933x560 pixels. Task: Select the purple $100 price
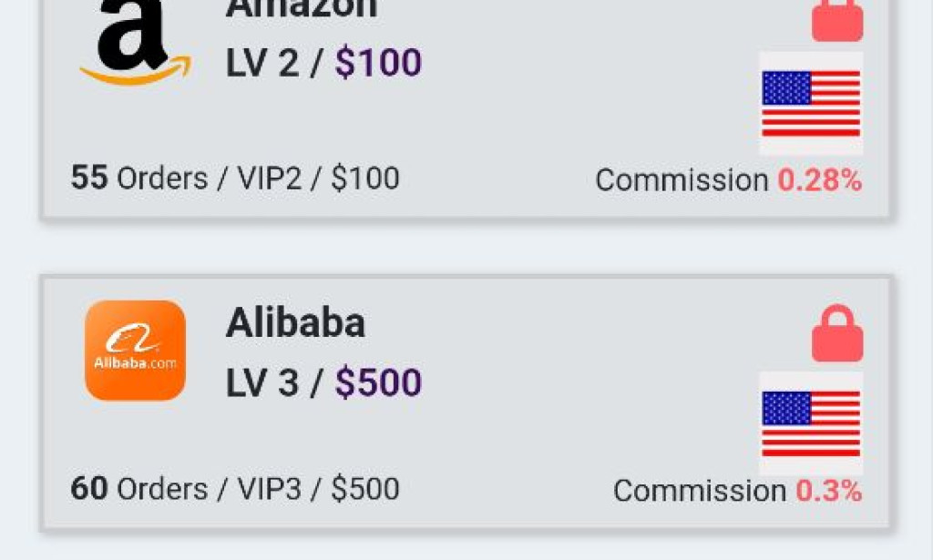coord(378,63)
